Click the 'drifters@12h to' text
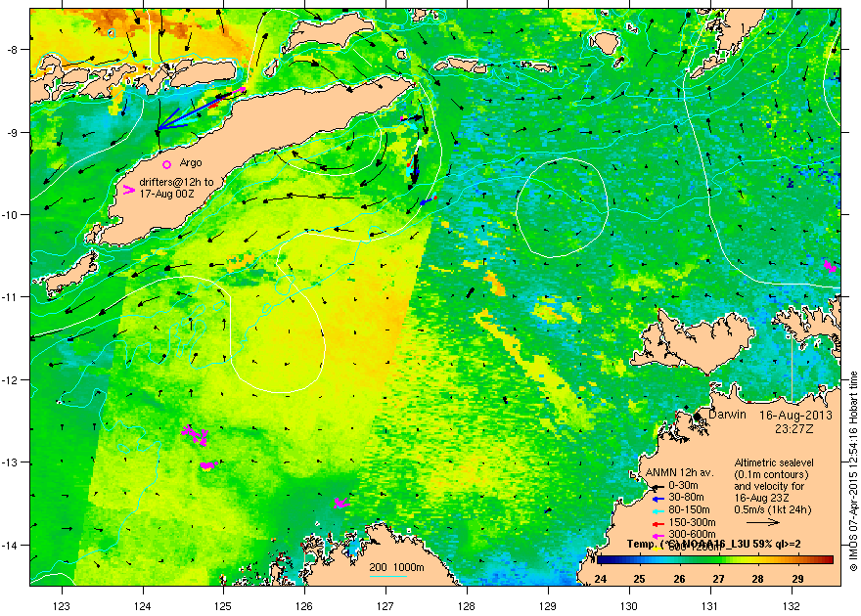The height and width of the screenshot is (616, 861). point(176,182)
